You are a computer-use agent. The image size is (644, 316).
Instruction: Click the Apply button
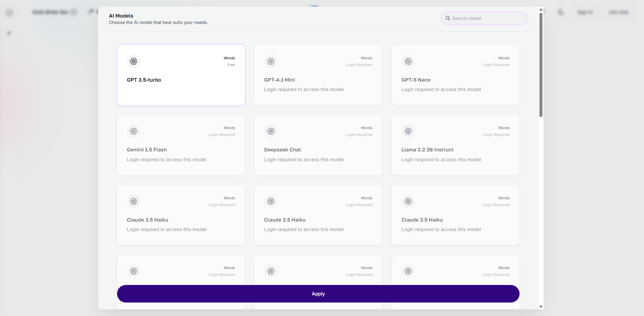coord(318,293)
